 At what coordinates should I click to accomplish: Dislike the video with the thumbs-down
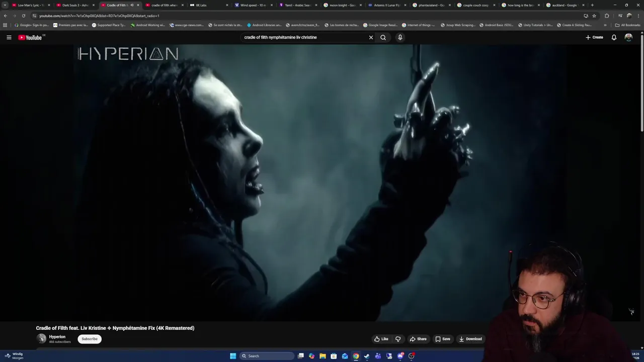tap(398, 339)
